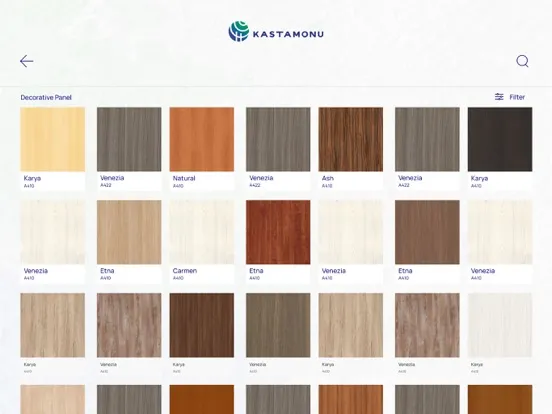
Task: Open the plain medium-brown Etna panel
Action: coord(427,232)
